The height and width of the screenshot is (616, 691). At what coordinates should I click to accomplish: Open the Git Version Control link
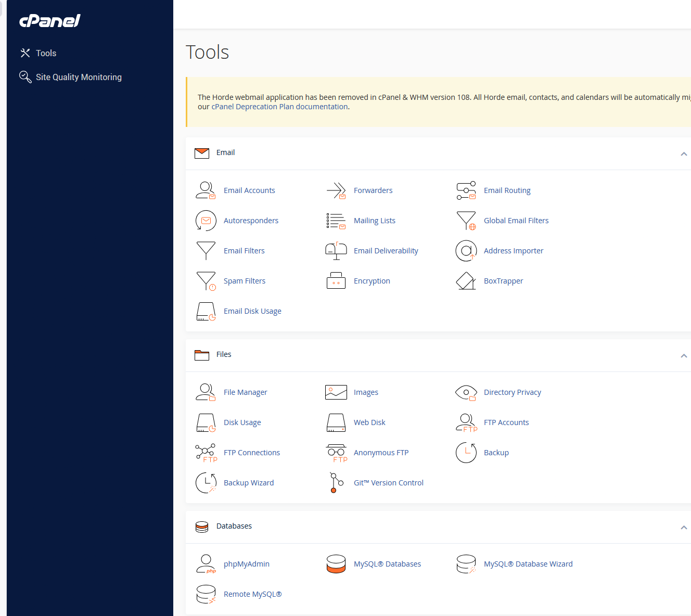(x=389, y=483)
